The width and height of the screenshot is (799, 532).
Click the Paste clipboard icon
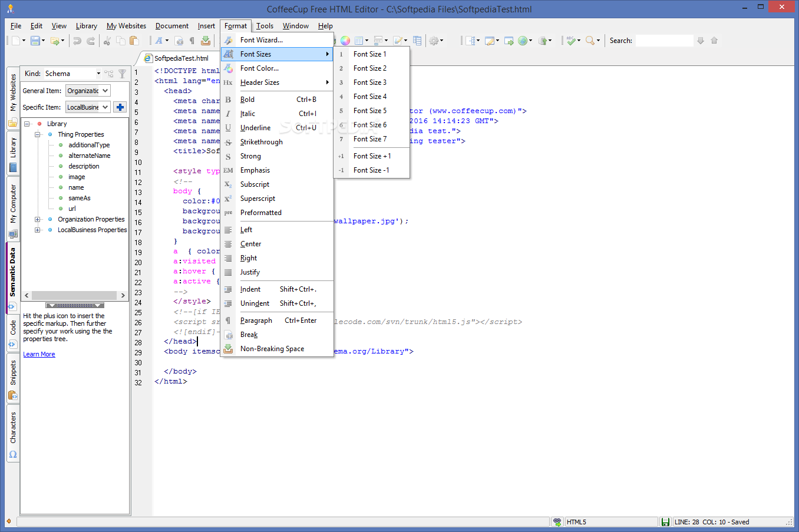point(134,41)
